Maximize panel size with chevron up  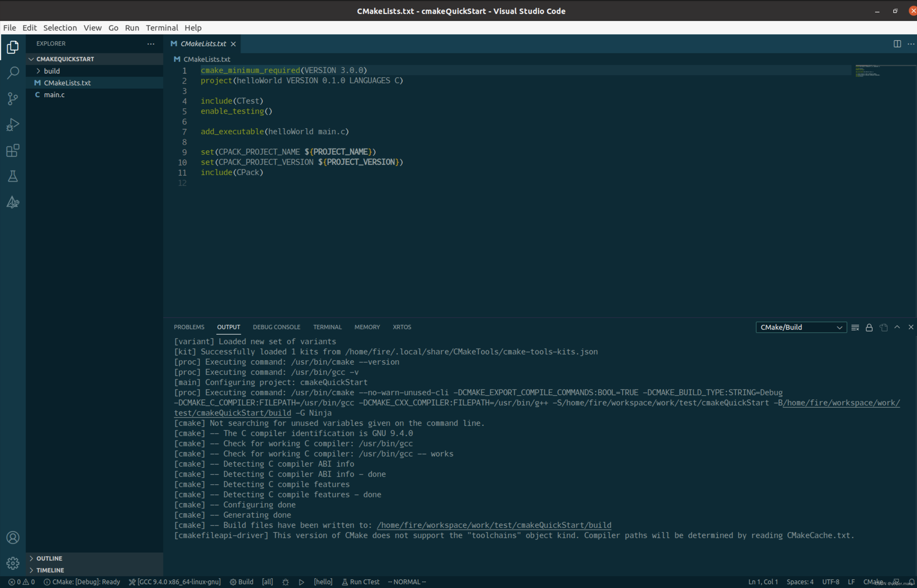[897, 327]
